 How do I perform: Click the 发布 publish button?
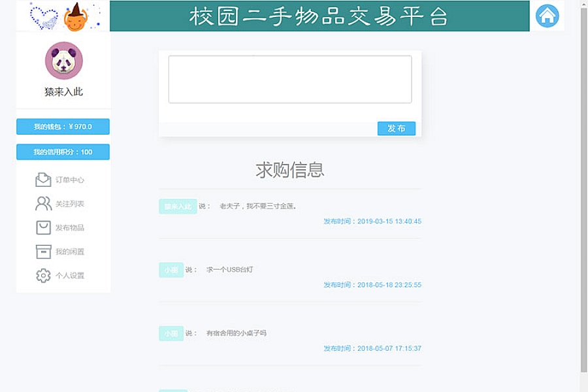point(397,128)
